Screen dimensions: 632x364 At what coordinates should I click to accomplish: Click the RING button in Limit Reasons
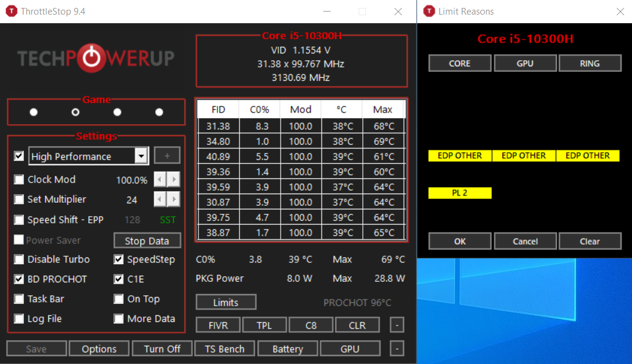point(590,63)
